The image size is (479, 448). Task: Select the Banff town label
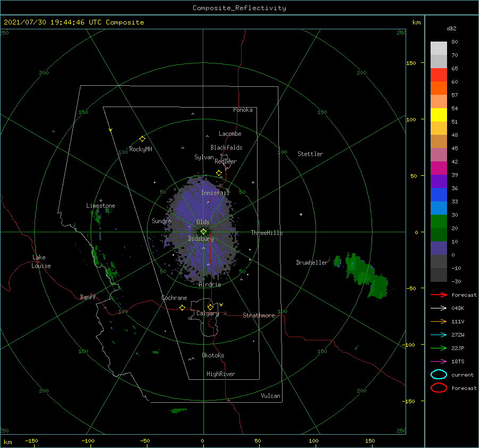88,297
